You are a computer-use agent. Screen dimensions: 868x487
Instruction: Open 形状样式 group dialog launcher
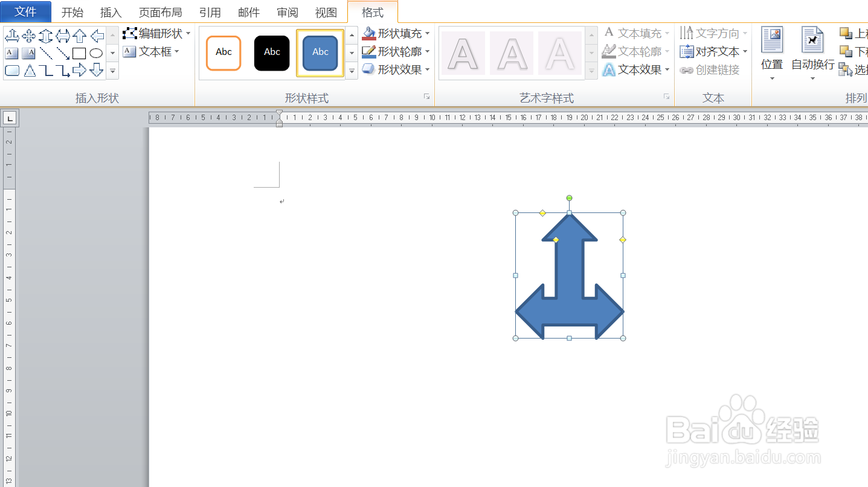coord(426,97)
